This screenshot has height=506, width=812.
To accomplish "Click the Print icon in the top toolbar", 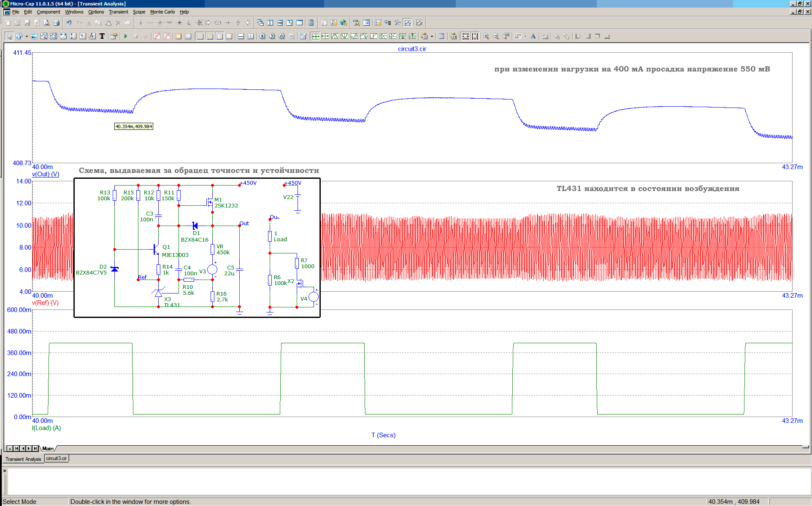I will click(56, 23).
